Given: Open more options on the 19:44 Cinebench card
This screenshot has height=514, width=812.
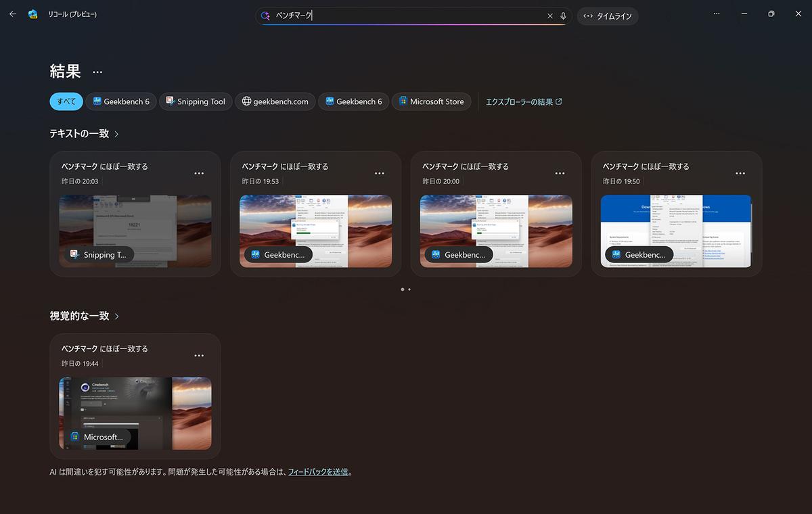Looking at the screenshot, I should pos(199,356).
